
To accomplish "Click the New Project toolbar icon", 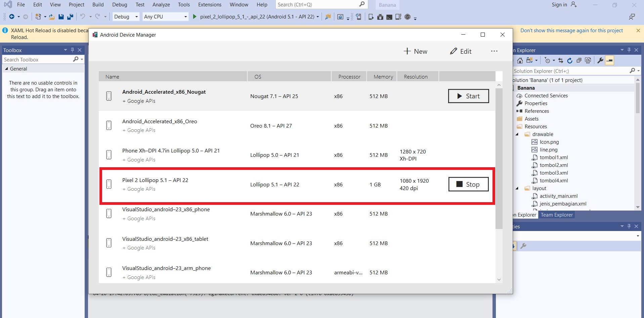I will point(38,17).
